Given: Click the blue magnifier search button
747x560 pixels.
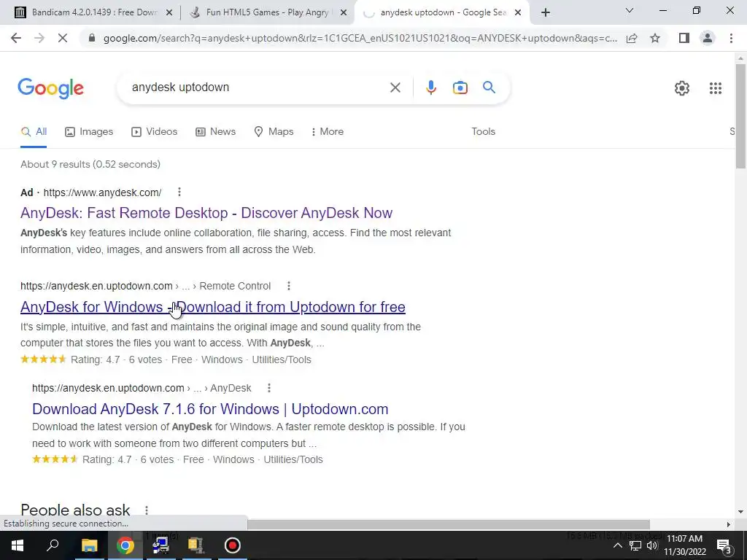Looking at the screenshot, I should click(x=489, y=87).
